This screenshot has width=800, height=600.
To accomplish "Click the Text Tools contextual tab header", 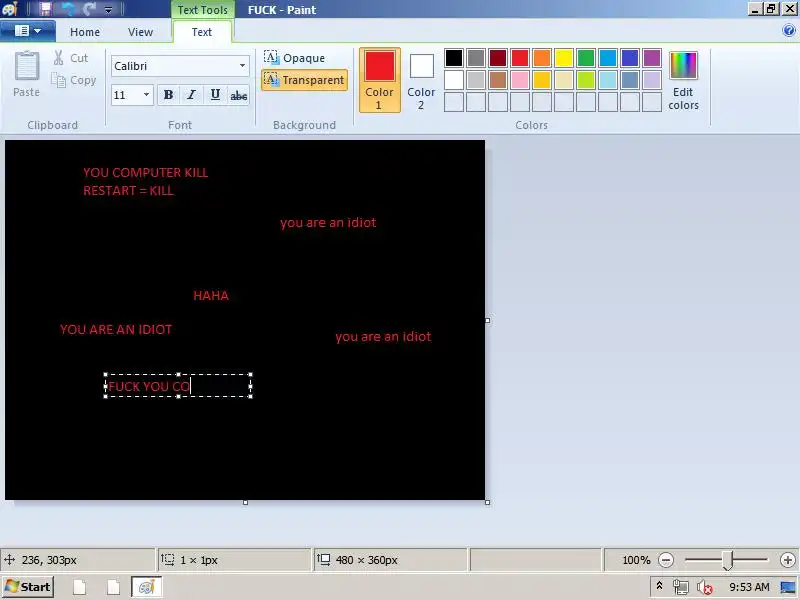I will click(203, 10).
